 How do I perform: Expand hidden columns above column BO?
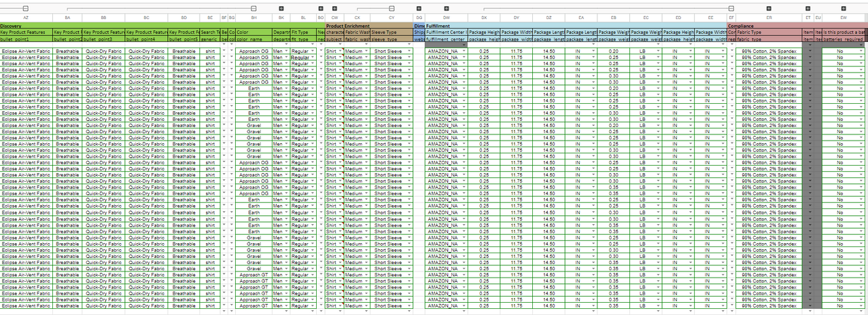tap(321, 8)
